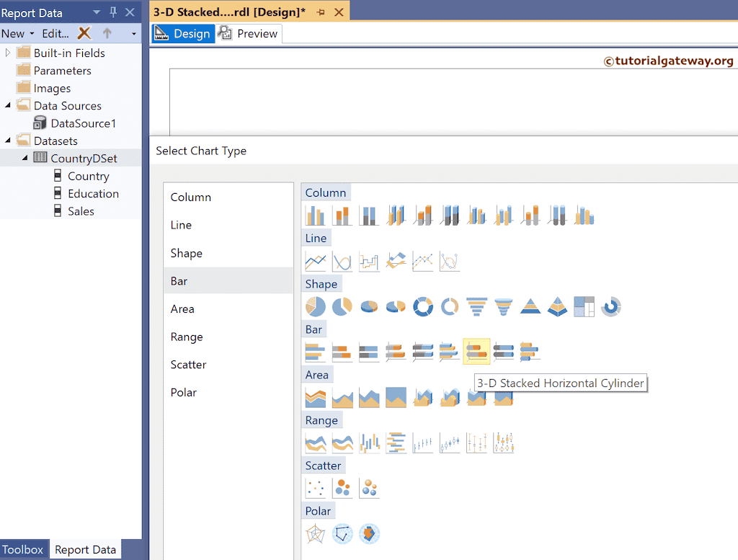This screenshot has width=738, height=560.
Task: Open the Report Data bottom tab
Action: click(85, 550)
